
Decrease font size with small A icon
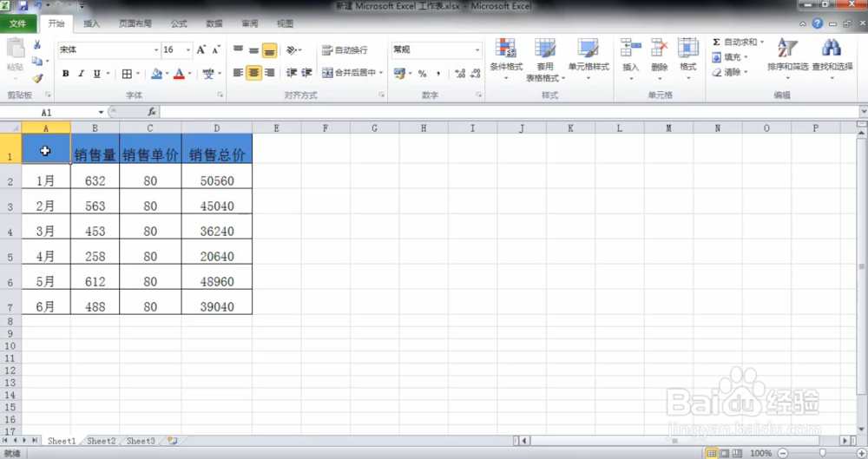216,49
